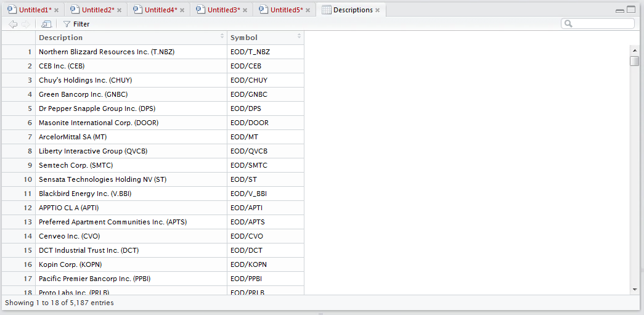Click the vertical scrollbar thumb

point(635,61)
